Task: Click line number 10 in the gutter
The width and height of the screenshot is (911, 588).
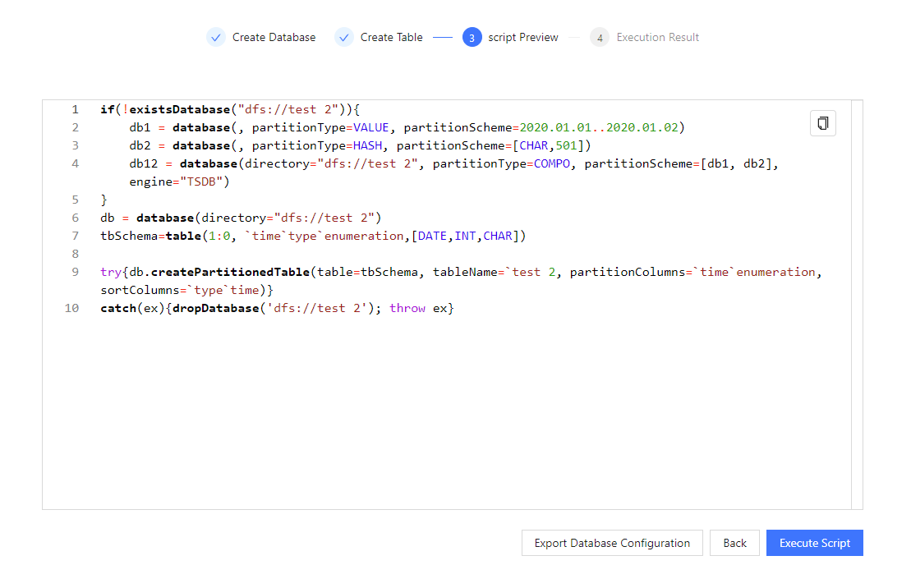Action: [71, 308]
